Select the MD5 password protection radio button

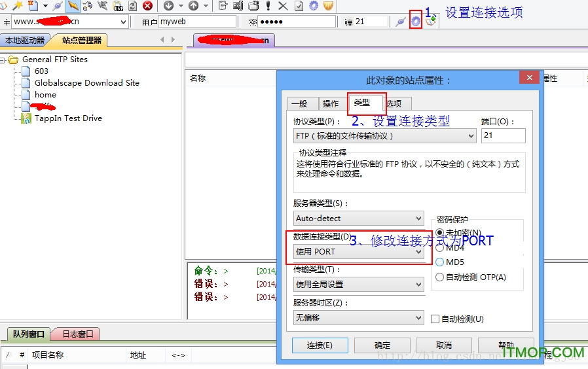(x=439, y=262)
